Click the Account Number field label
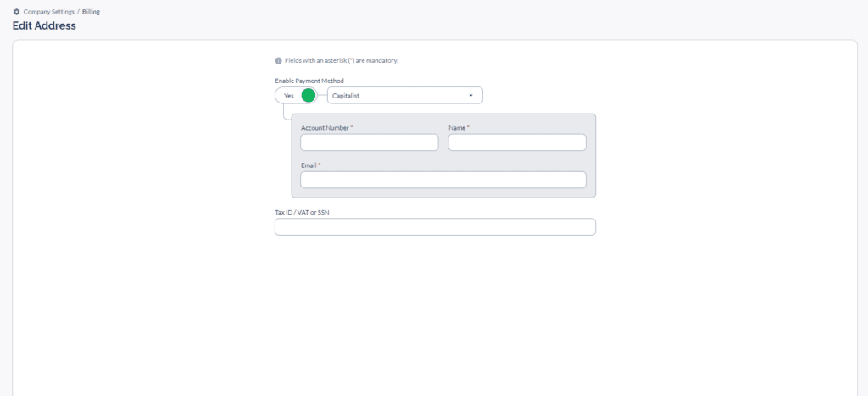The image size is (868, 396). click(x=325, y=127)
